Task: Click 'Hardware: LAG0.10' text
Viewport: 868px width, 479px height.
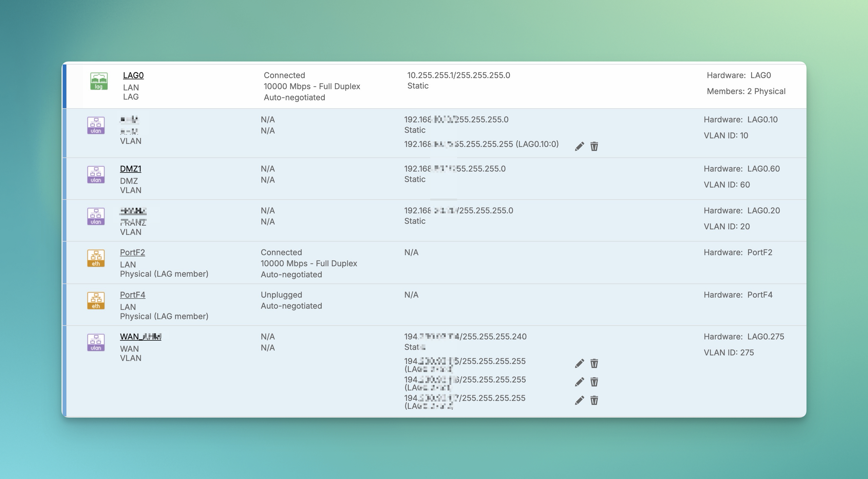Action: click(x=741, y=120)
